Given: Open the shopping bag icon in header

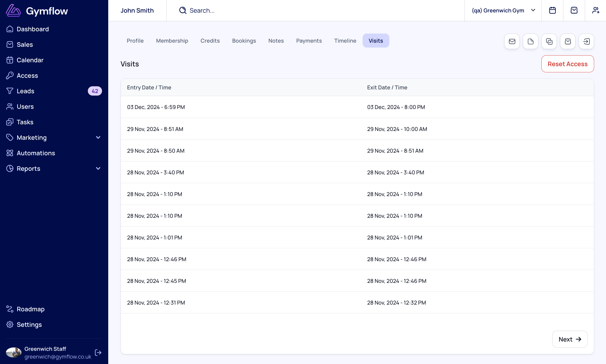Looking at the screenshot, I should (x=574, y=10).
